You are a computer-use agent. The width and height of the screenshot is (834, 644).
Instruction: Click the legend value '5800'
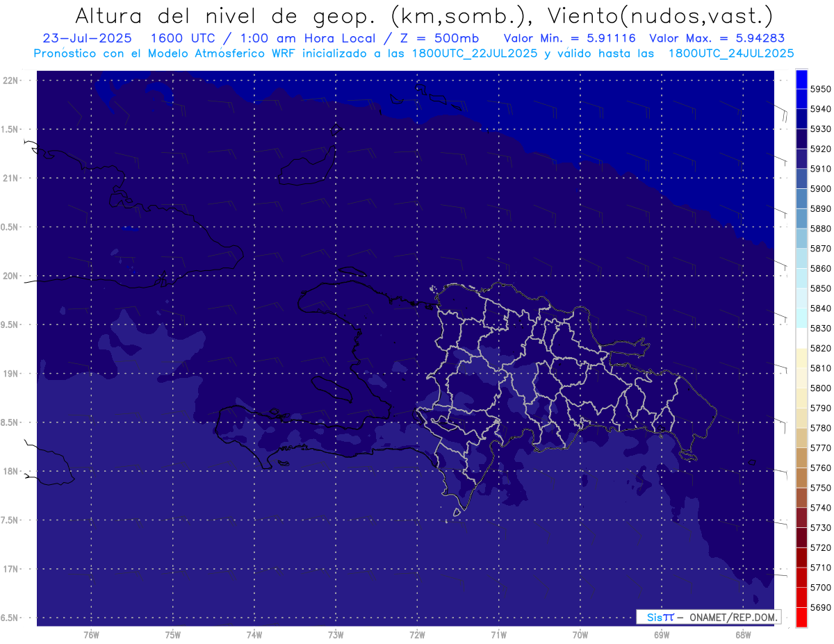[821, 388]
